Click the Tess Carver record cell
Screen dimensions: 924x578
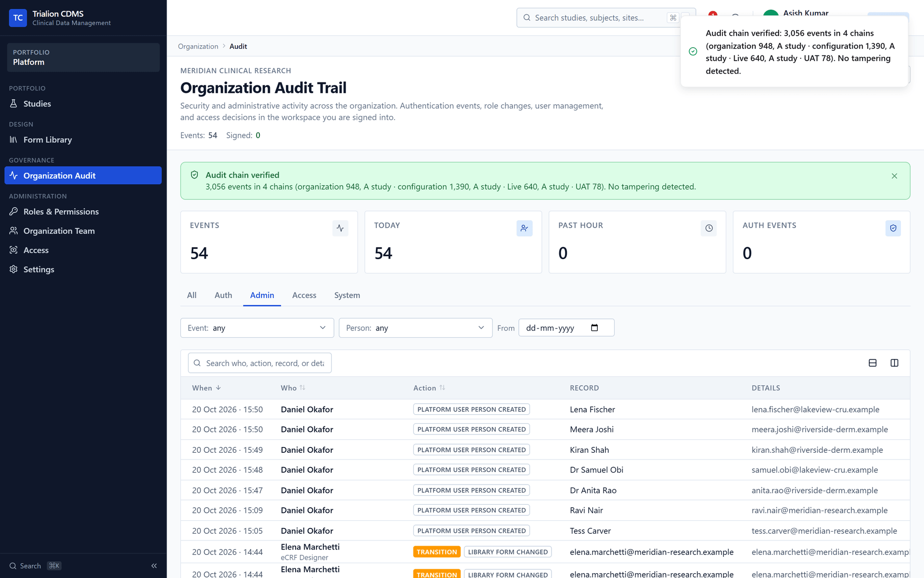coord(590,531)
